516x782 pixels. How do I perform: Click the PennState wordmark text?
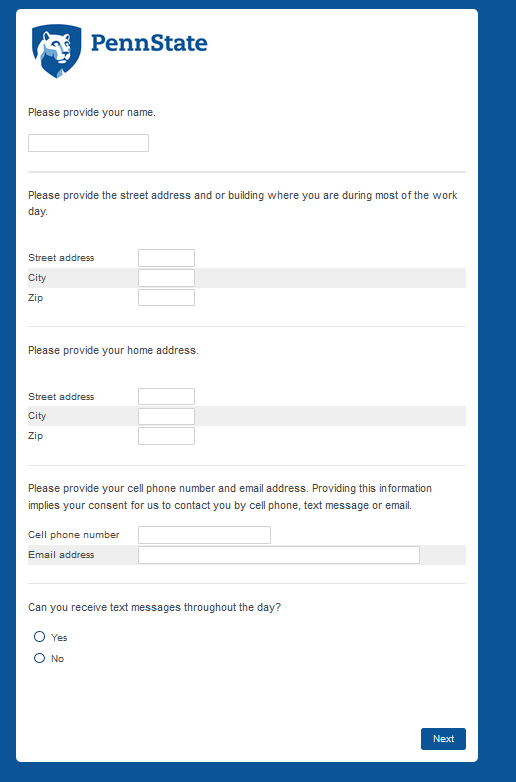click(x=149, y=43)
